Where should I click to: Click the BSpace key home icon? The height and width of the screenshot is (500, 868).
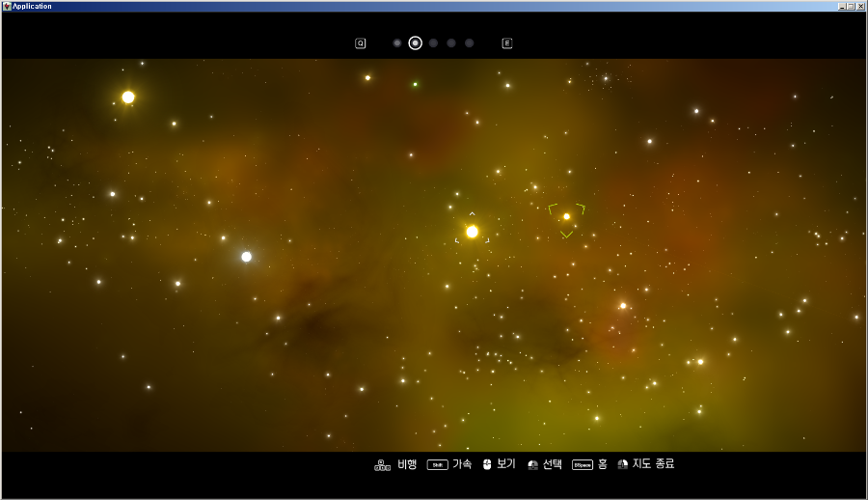point(583,464)
